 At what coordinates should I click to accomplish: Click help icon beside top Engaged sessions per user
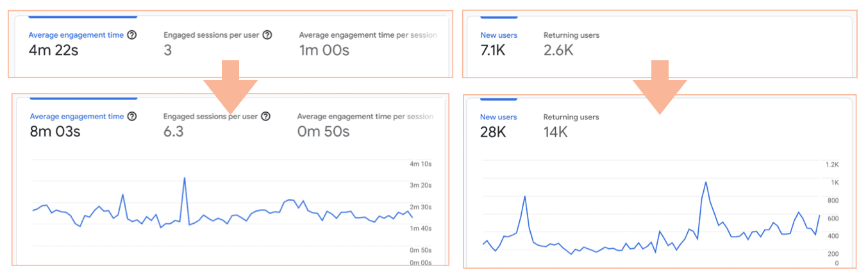pos(267,35)
